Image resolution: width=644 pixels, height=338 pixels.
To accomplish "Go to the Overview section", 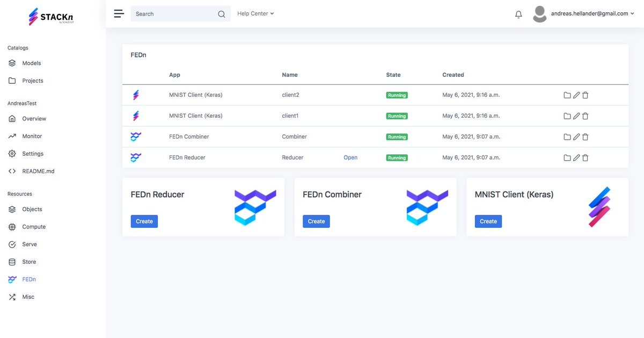I will [x=13, y=118].
